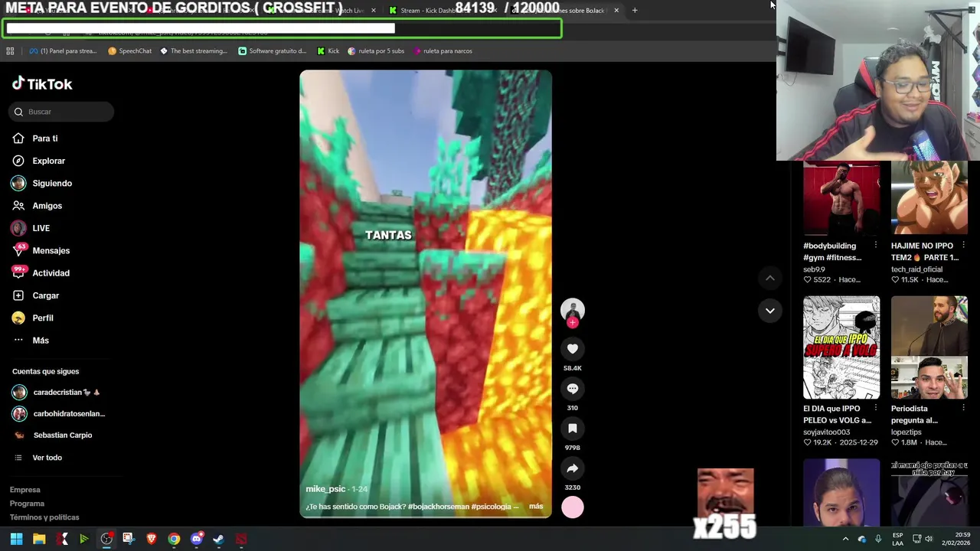Open Sebastian Carpio followed account
This screenshot has width=980, height=551.
(x=54, y=435)
